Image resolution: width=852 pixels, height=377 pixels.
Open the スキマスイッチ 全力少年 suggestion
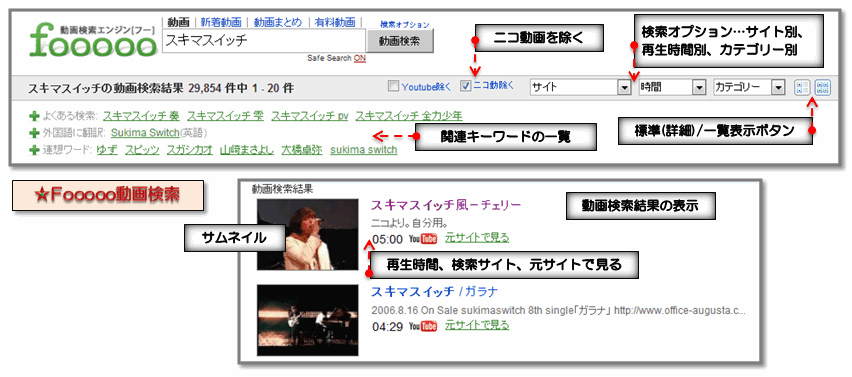click(x=409, y=116)
